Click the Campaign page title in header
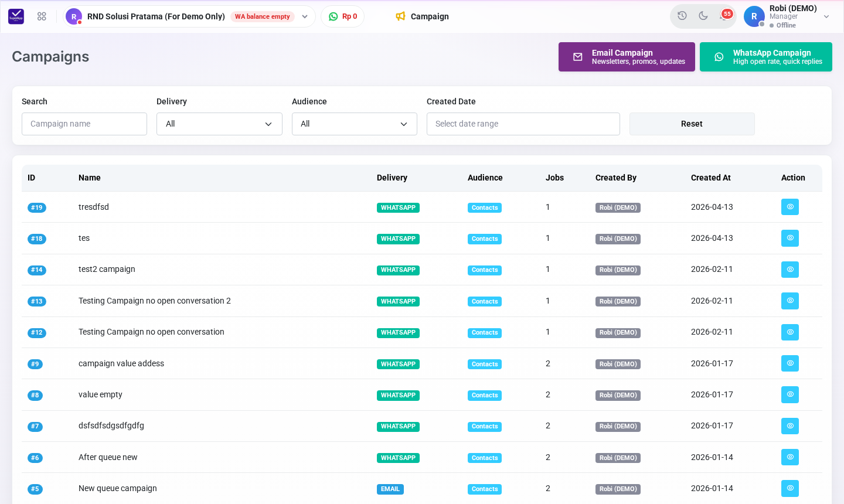844x504 pixels. pyautogui.click(x=430, y=16)
